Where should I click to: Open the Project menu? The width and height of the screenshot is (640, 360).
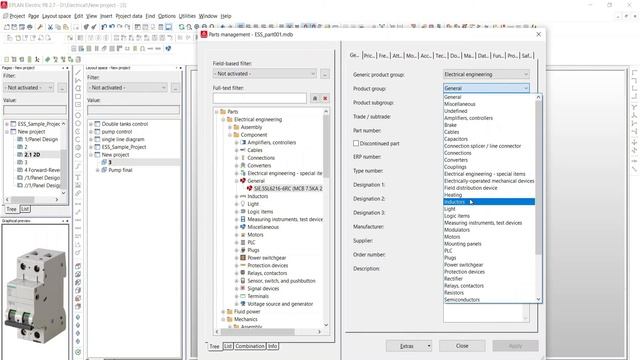17,16
